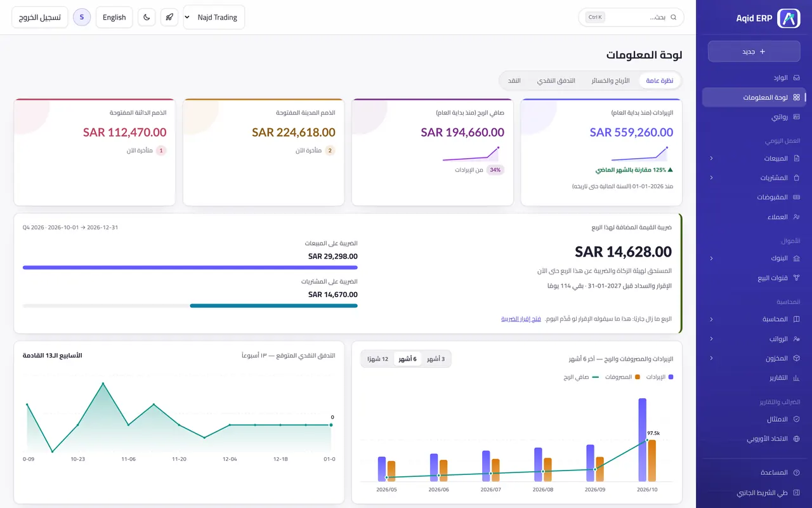
Task: Open الاتحاد الأوروبي globe icon
Action: (797, 439)
